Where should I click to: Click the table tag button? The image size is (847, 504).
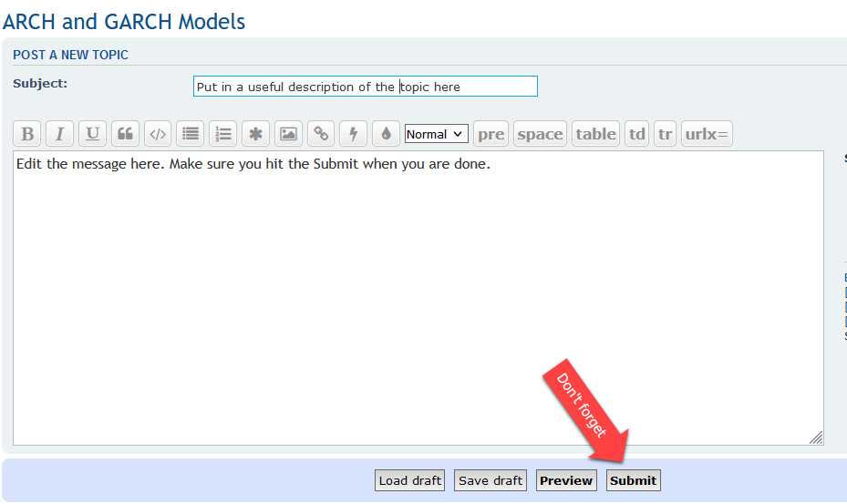point(595,134)
